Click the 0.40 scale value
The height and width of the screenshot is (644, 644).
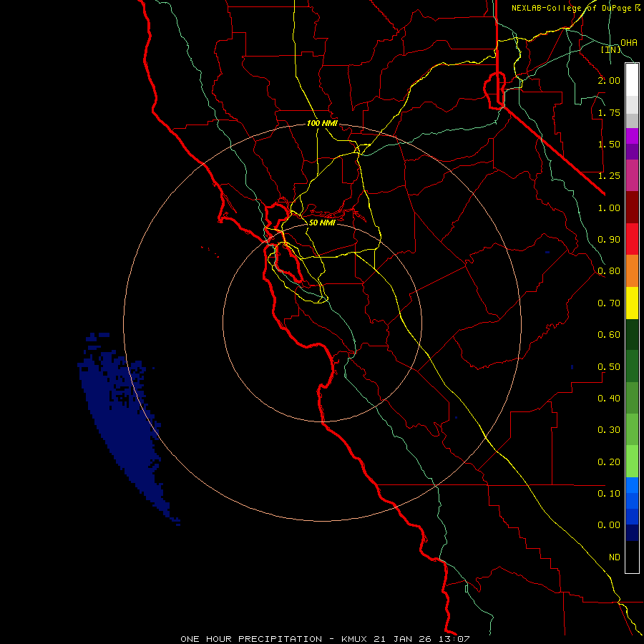[x=609, y=399]
